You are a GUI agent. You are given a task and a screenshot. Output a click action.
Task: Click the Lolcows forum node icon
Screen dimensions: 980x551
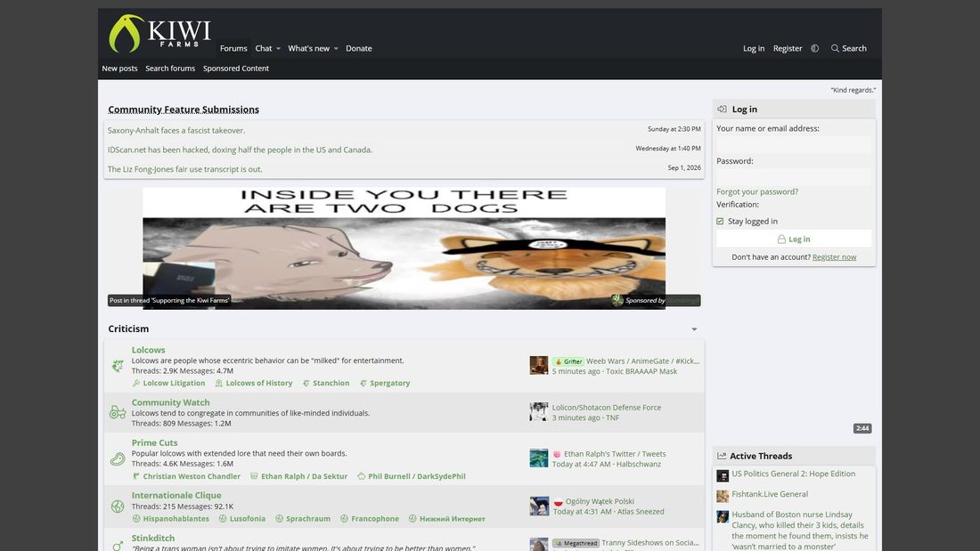[x=118, y=366]
